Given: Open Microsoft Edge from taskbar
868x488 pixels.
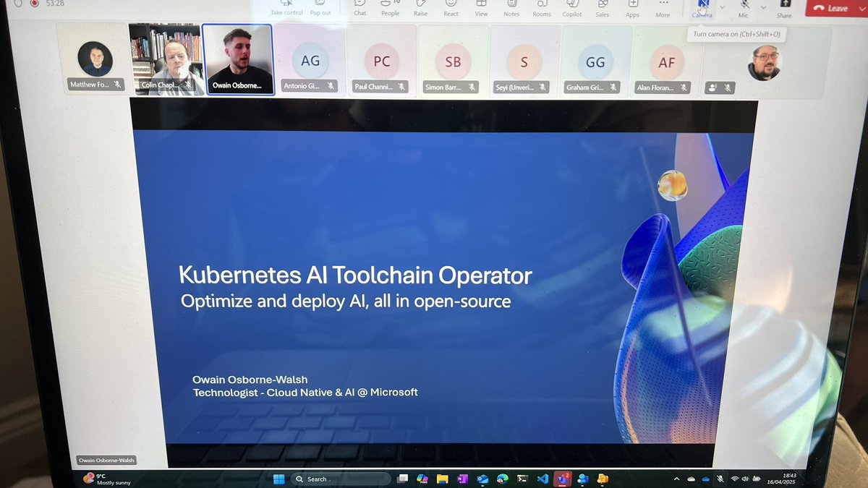Looking at the screenshot, I should (503, 479).
